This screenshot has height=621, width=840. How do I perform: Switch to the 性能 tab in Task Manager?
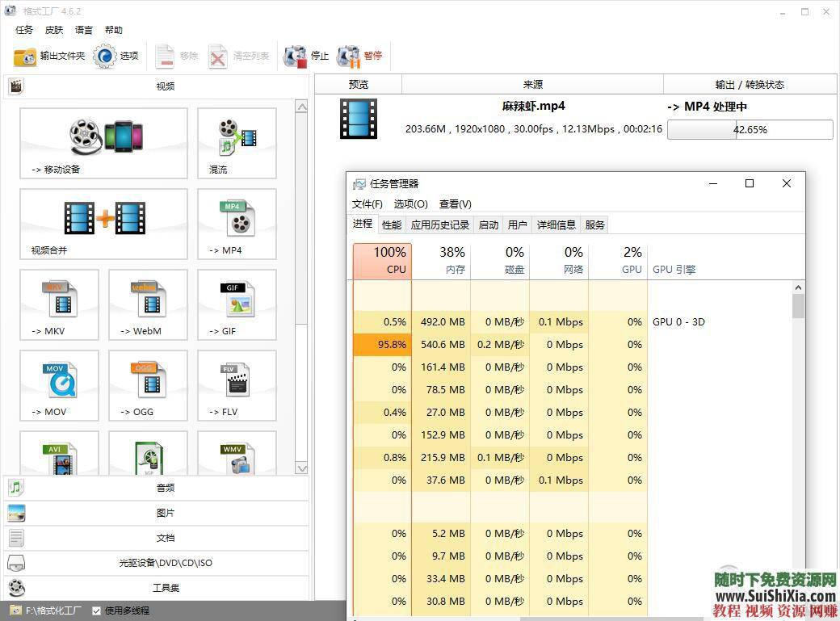[x=391, y=224]
